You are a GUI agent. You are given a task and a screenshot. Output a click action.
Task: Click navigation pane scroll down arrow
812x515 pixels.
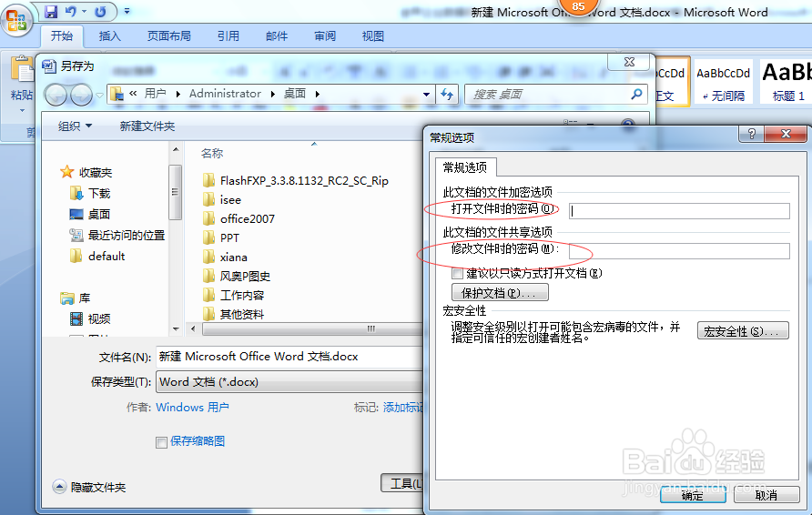176,328
